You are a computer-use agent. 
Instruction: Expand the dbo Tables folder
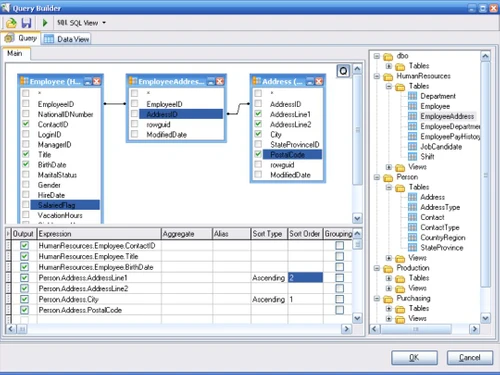pyautogui.click(x=389, y=66)
